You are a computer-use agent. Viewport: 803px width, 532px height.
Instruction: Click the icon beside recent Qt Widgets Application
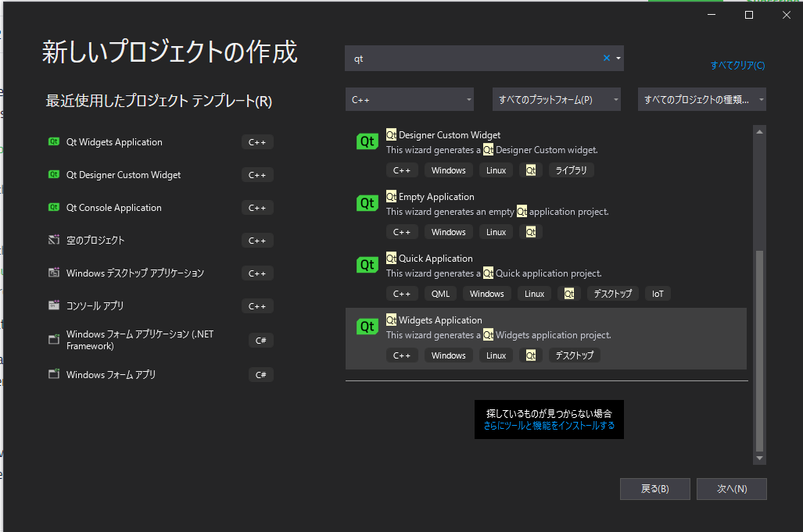[x=54, y=141]
